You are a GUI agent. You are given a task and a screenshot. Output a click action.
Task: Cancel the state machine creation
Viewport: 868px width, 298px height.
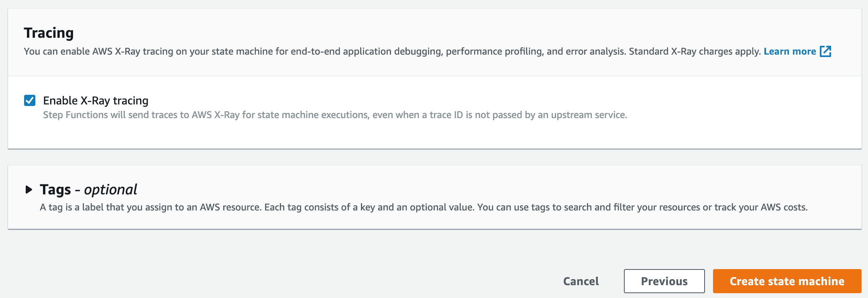tap(581, 281)
